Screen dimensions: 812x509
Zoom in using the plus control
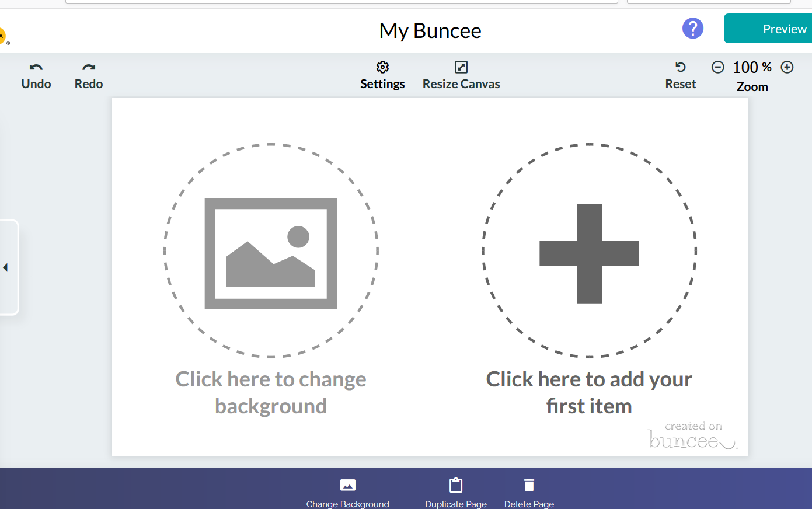tap(787, 67)
